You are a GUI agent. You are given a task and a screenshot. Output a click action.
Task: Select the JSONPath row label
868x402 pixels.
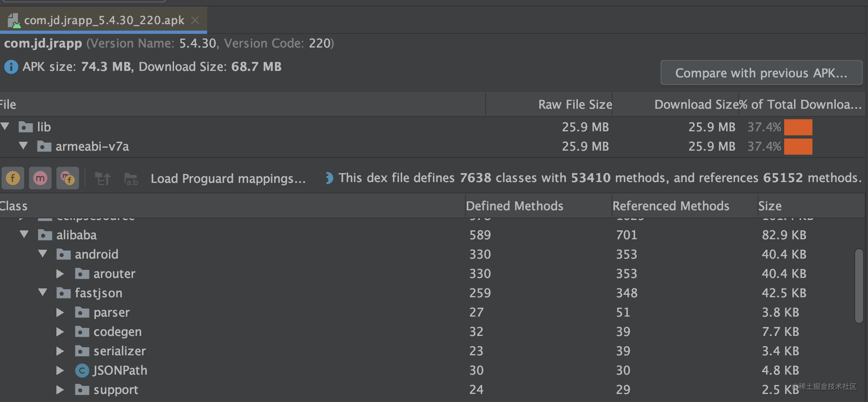[120, 370]
